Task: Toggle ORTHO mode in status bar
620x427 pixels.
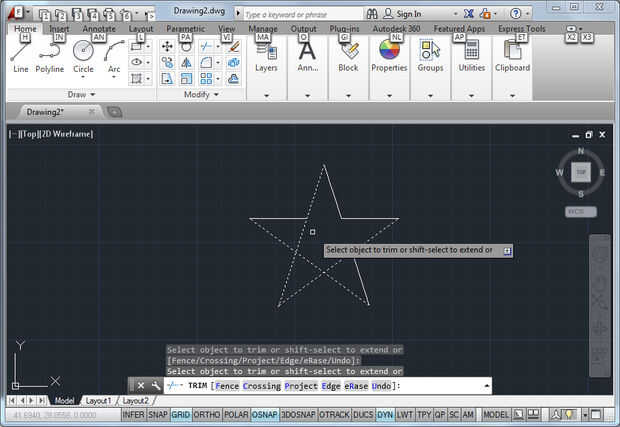Action: (206, 414)
